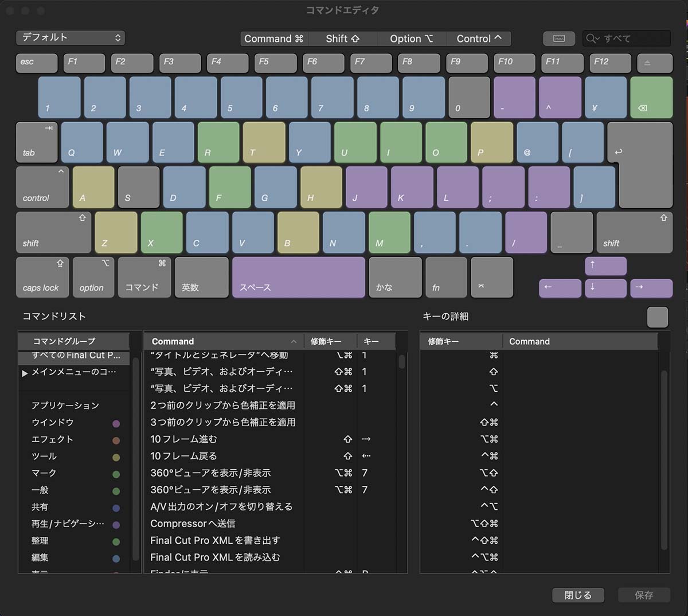Click the purple down arrow key
688x616 pixels.
(x=605, y=288)
